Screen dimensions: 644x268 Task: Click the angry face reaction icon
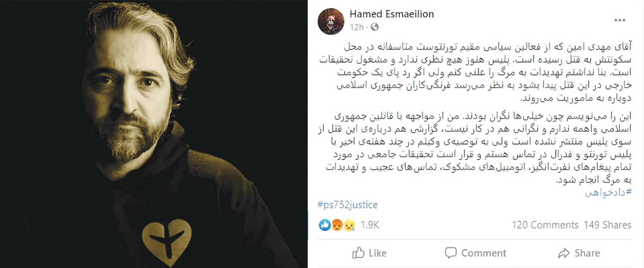point(337,225)
